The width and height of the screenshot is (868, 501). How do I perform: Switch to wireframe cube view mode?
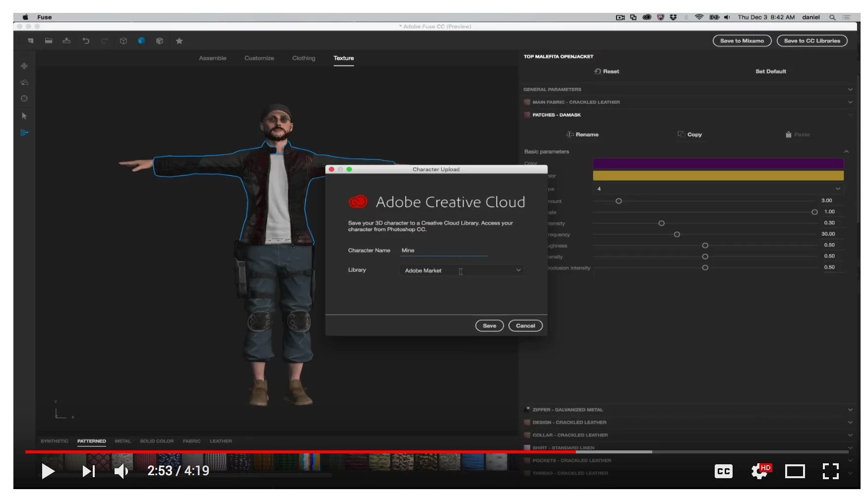pyautogui.click(x=124, y=41)
